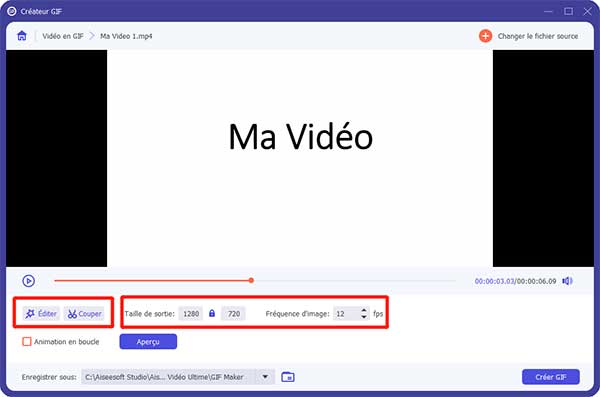The image size is (600, 397).
Task: Select Vidéo en GIF breadcrumb
Action: (63, 36)
